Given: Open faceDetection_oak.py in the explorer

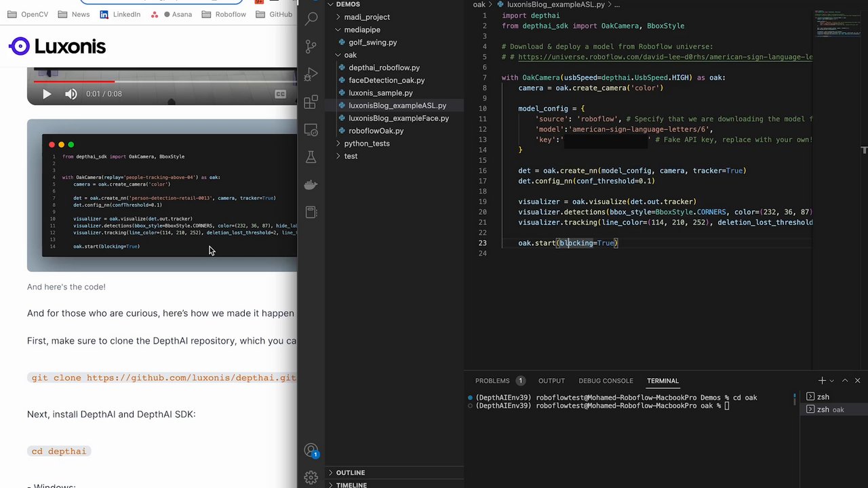Looking at the screenshot, I should point(387,80).
